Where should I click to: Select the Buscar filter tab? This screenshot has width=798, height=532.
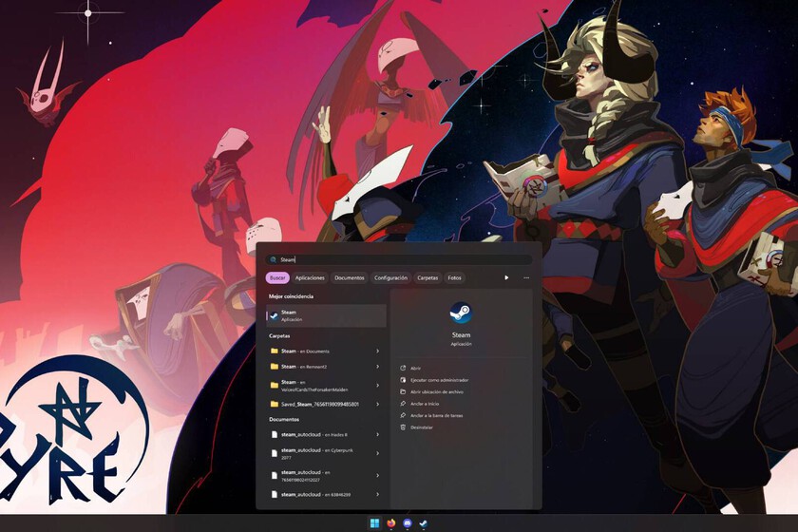tap(277, 278)
